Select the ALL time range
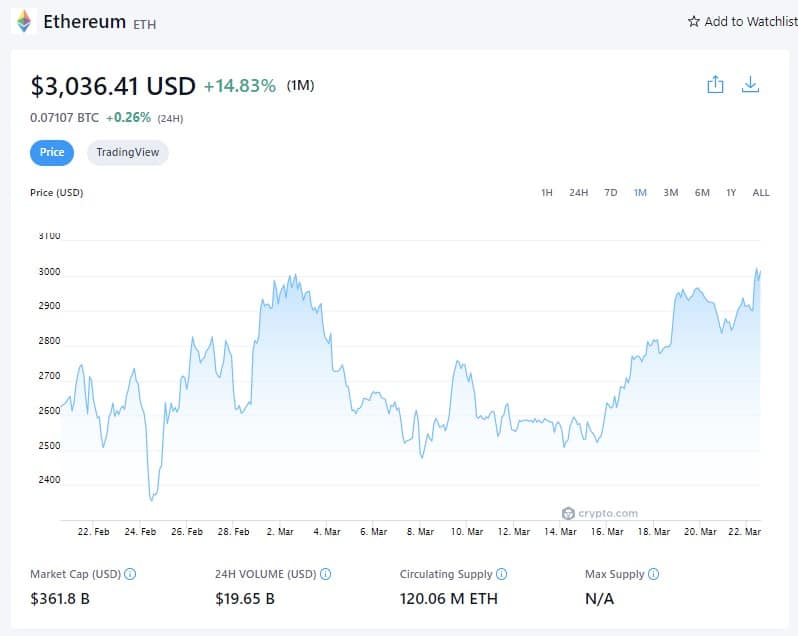 click(761, 192)
